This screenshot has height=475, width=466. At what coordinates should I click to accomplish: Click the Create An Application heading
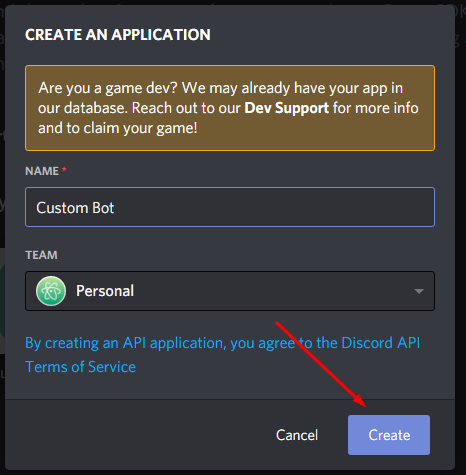click(118, 35)
